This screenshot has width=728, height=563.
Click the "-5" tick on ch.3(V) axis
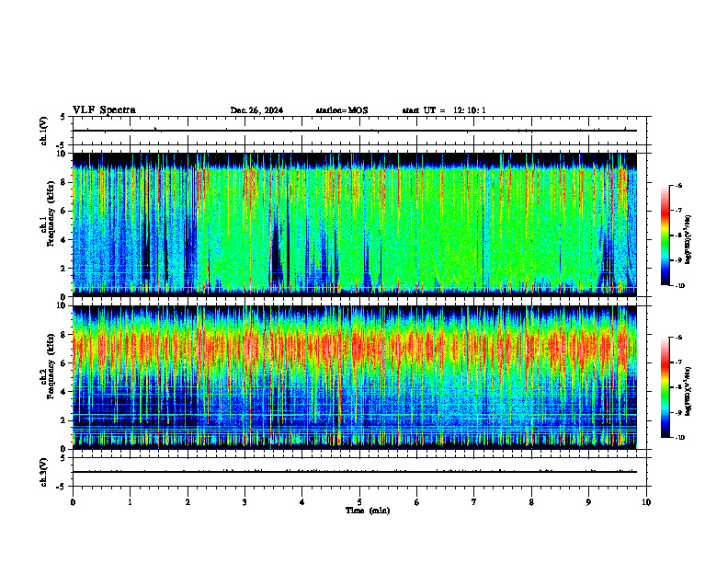[x=62, y=487]
